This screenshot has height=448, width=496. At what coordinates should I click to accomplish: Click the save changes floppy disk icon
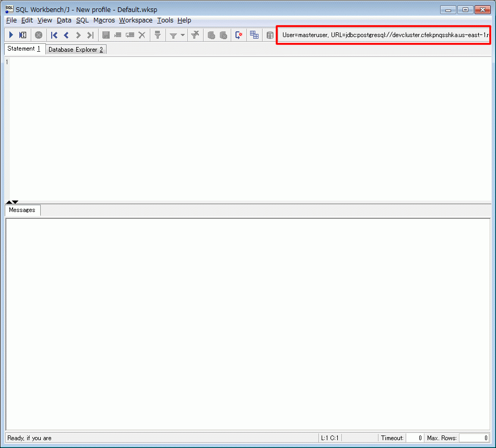coord(106,35)
